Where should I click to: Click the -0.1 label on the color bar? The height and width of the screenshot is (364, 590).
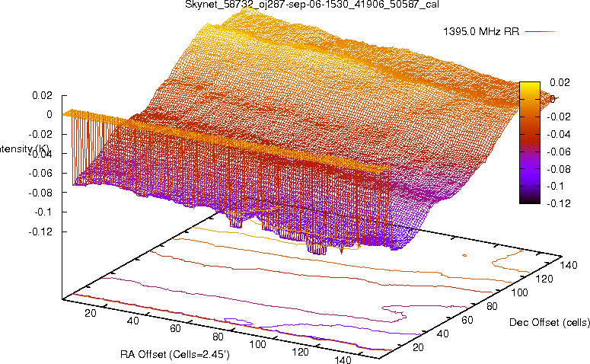point(556,187)
